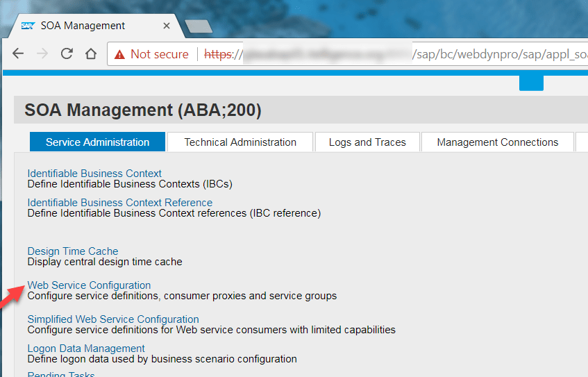Open the Management Connections tab
Image resolution: width=588 pixels, height=377 pixels.
498,142
